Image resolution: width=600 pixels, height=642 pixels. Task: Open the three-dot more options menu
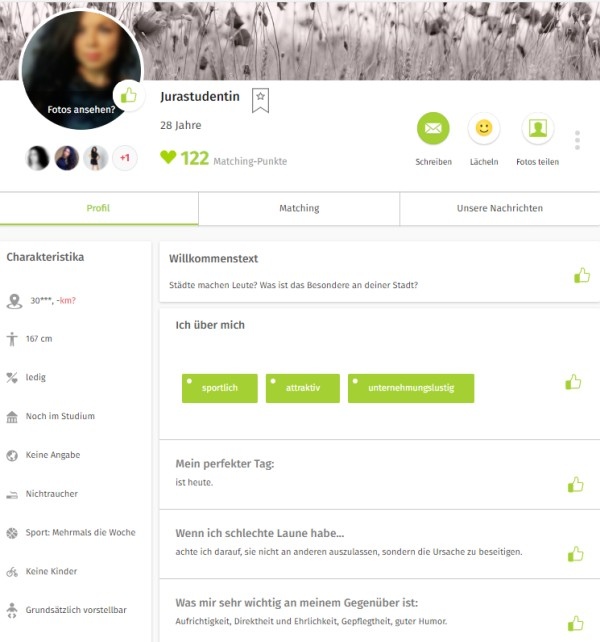pyautogui.click(x=577, y=140)
